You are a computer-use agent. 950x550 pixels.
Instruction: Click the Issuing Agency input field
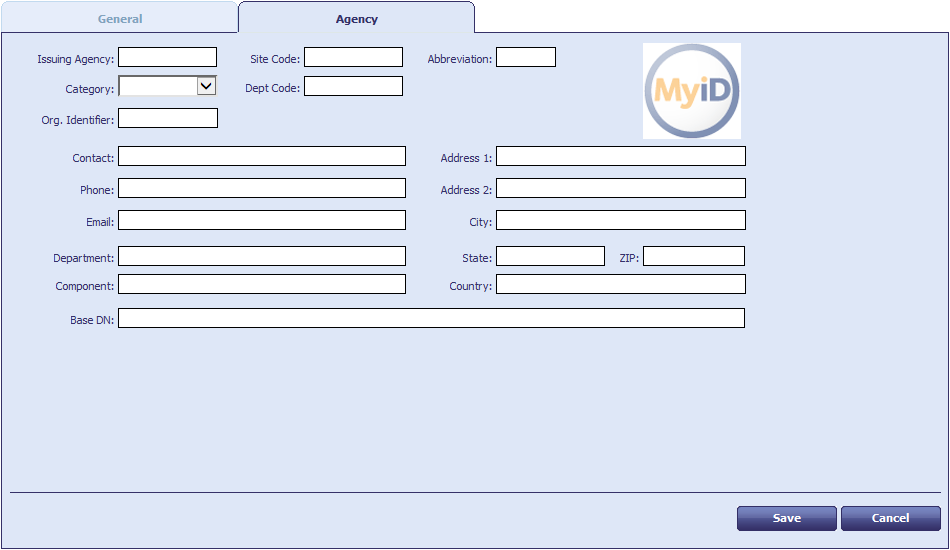[167, 57]
